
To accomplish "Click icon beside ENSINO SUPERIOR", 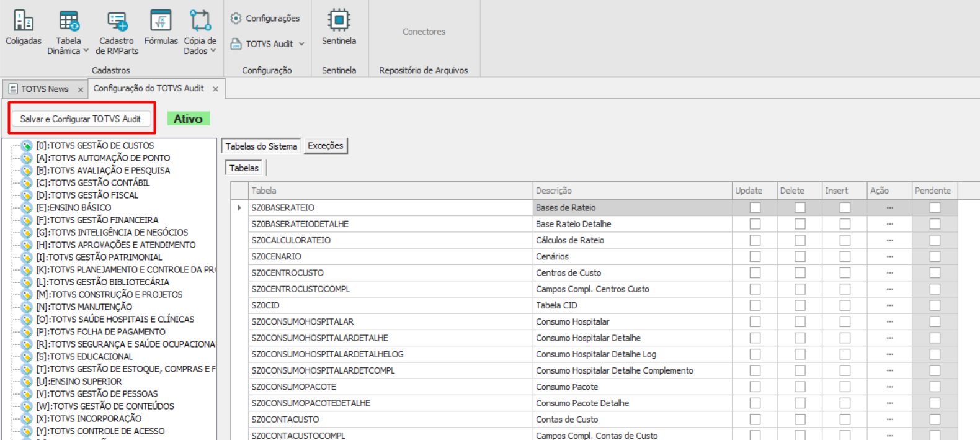I will [x=27, y=382].
